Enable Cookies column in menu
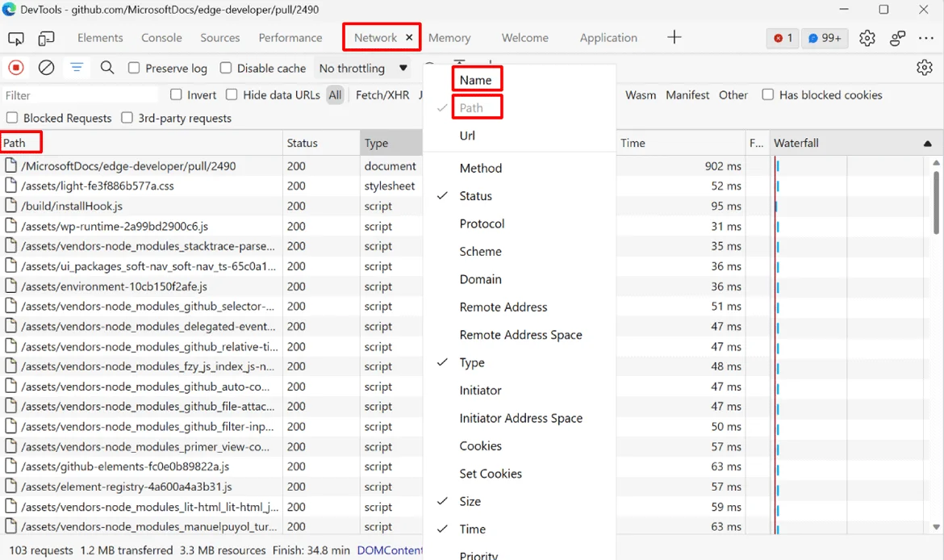944x560 pixels. [480, 445]
